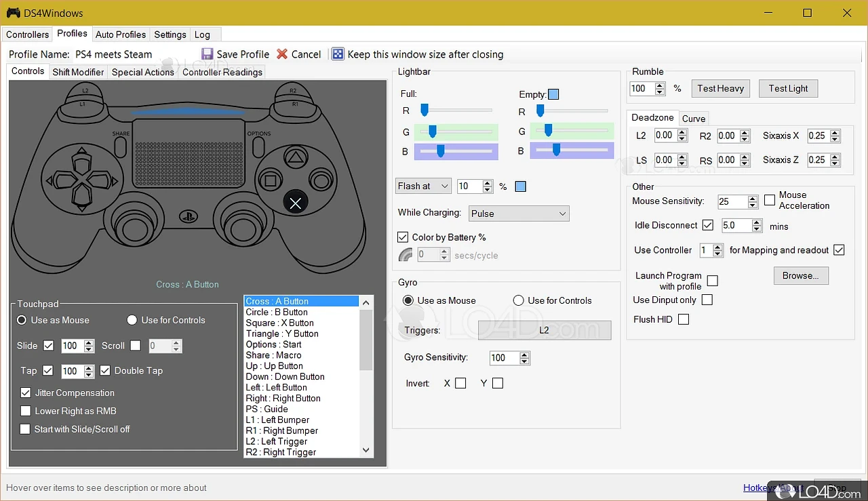Select Touchpad Use for Controls radio
868x501 pixels.
click(x=132, y=320)
